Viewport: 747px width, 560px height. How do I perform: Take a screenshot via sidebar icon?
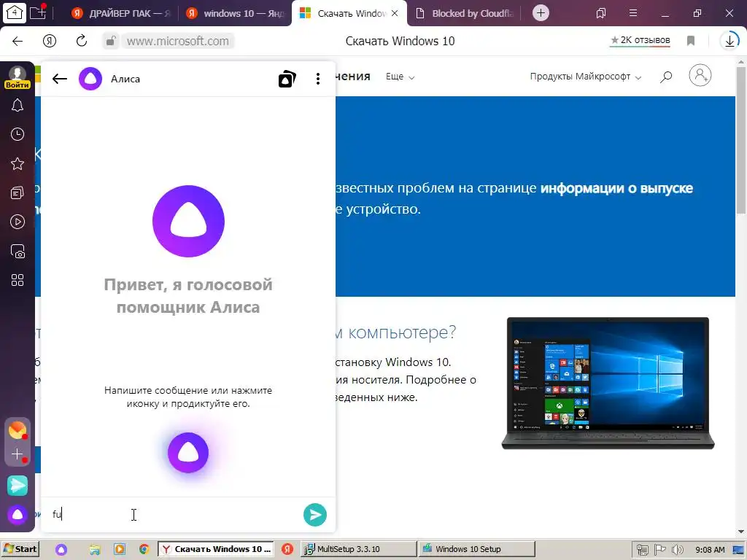click(18, 252)
